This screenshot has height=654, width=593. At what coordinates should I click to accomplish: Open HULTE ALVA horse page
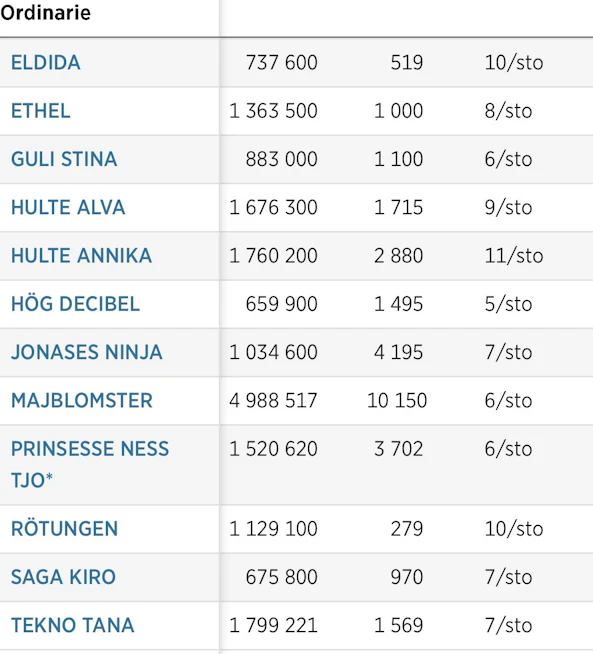pos(68,208)
